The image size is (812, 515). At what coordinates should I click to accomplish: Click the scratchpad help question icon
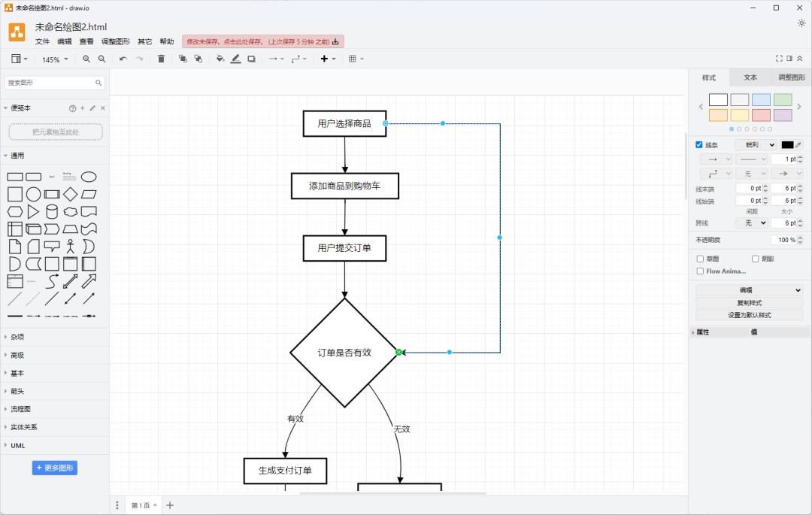72,108
